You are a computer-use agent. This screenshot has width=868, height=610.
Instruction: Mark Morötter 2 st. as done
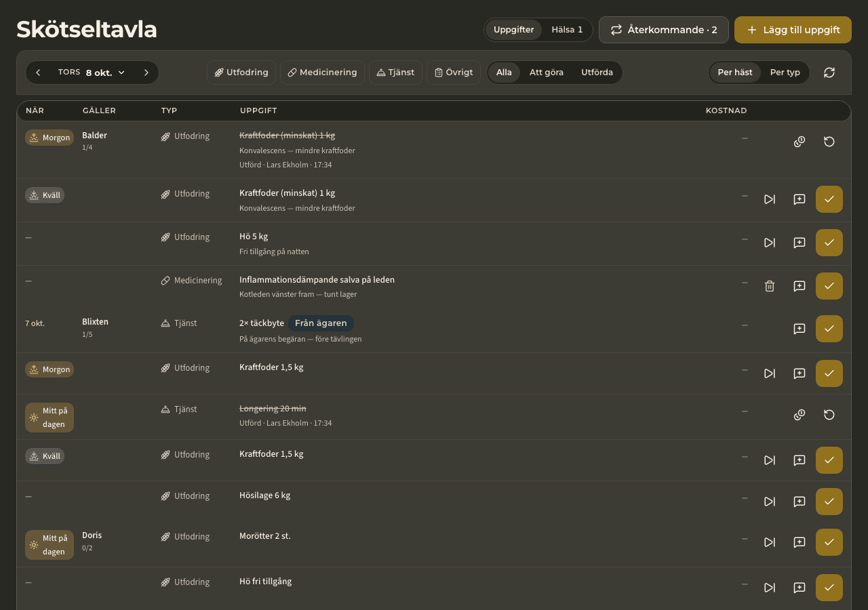tap(829, 542)
